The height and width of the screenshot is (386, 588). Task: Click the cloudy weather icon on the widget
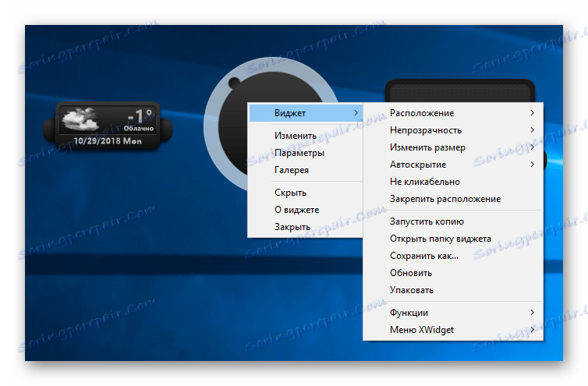[80, 119]
